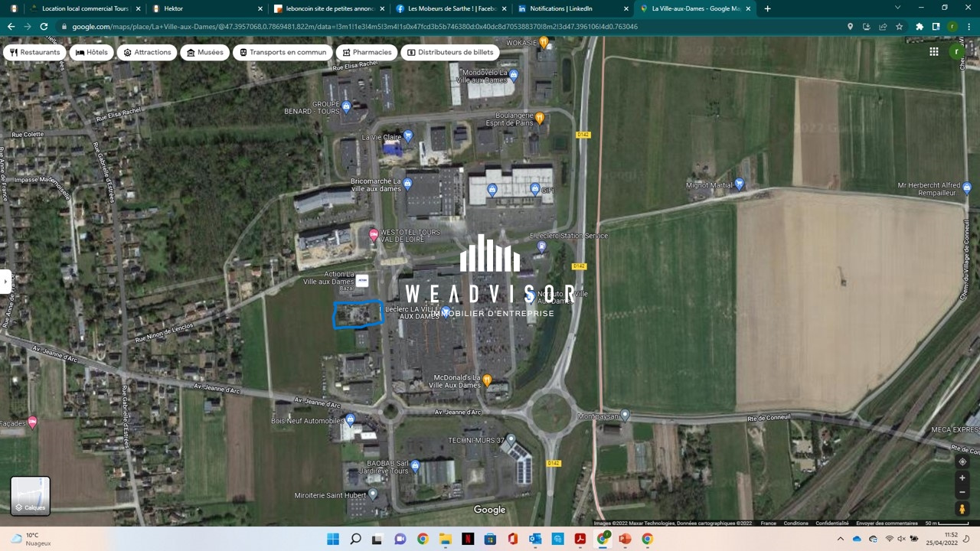Screen dimensions: 980x551
Task: Open Windows taskbar search
Action: point(355,539)
